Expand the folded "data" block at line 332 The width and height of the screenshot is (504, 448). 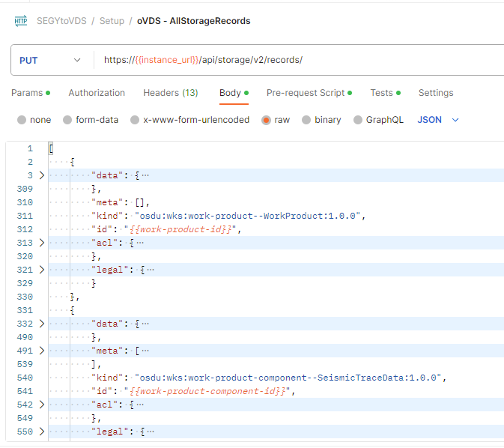point(42,324)
